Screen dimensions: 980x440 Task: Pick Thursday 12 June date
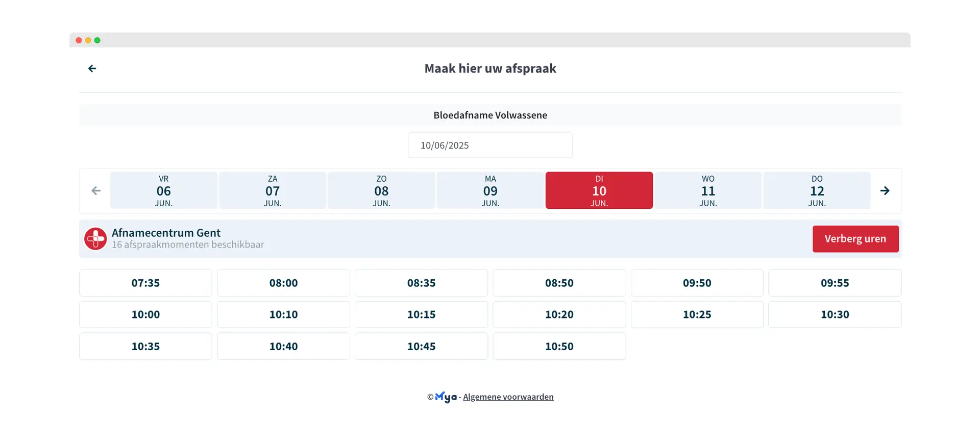817,190
